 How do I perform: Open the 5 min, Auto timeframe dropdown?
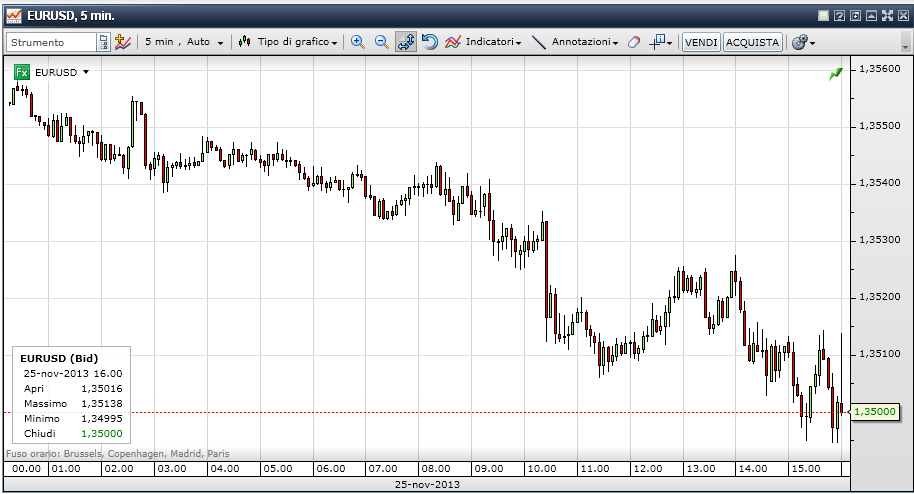184,42
